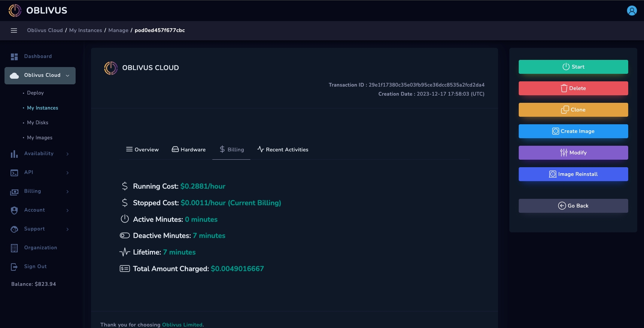Image resolution: width=644 pixels, height=328 pixels.
Task: Collapse the Oblivus Cloud menu chevron
Action: coord(68,76)
